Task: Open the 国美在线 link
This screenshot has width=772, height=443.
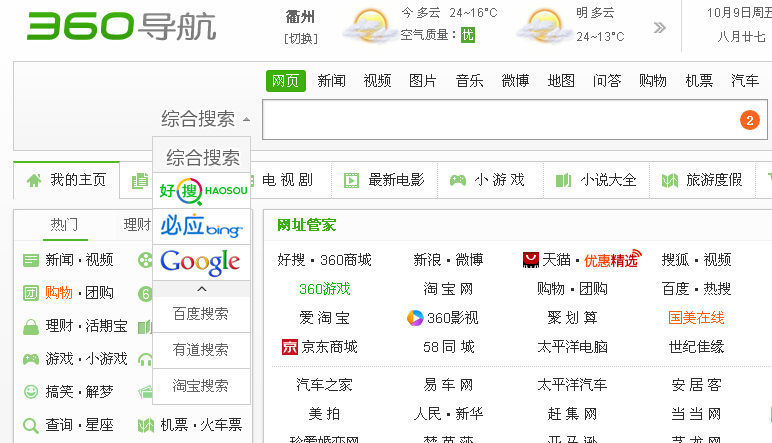Action: tap(696, 318)
